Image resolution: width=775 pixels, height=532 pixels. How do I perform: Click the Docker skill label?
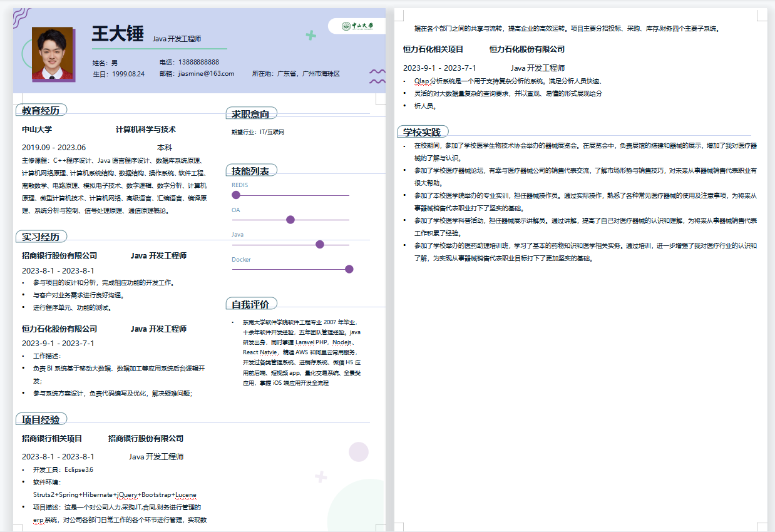coord(240,260)
